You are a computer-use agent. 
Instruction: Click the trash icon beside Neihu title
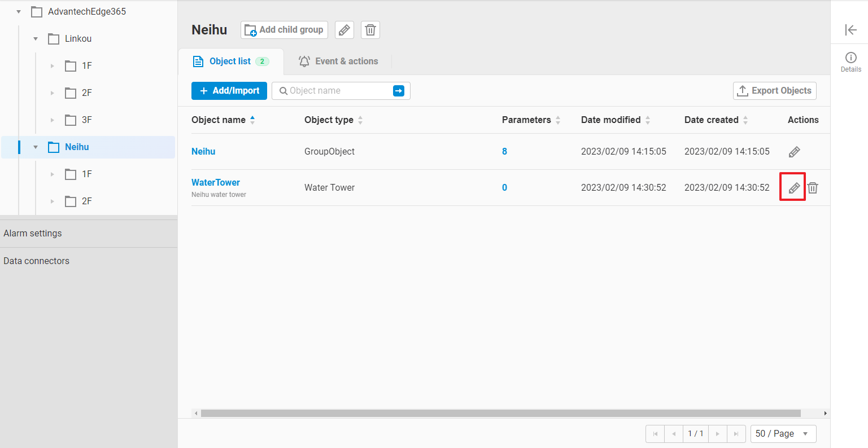coord(370,30)
